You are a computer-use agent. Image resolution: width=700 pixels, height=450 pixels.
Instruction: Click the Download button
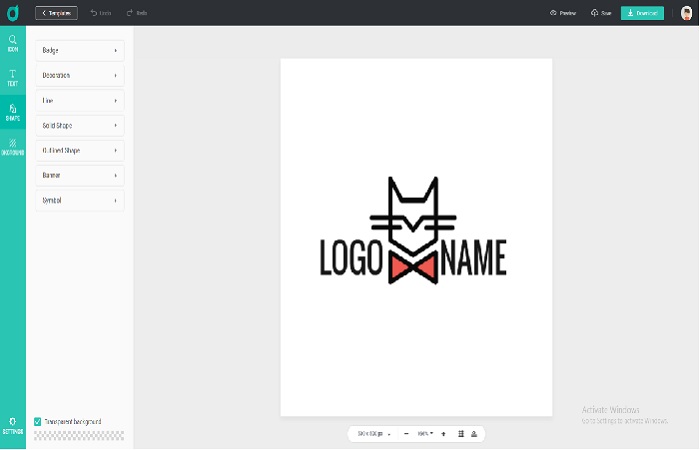[x=642, y=13]
